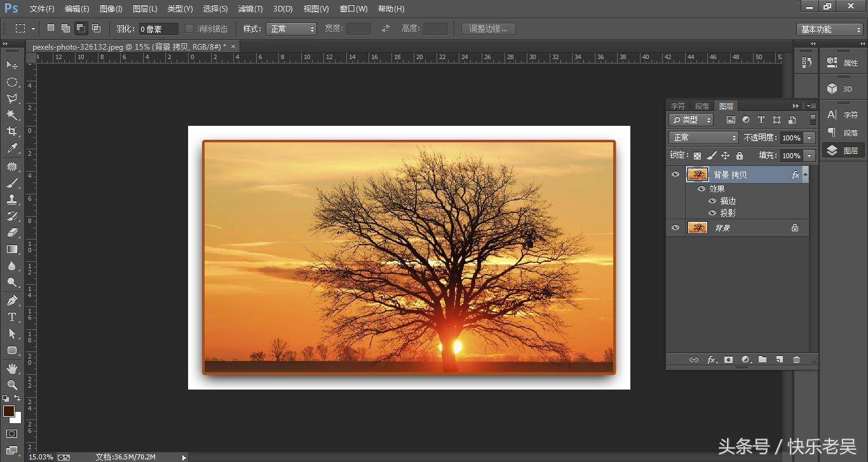
Task: Click the foreground color swatch
Action: (9, 411)
